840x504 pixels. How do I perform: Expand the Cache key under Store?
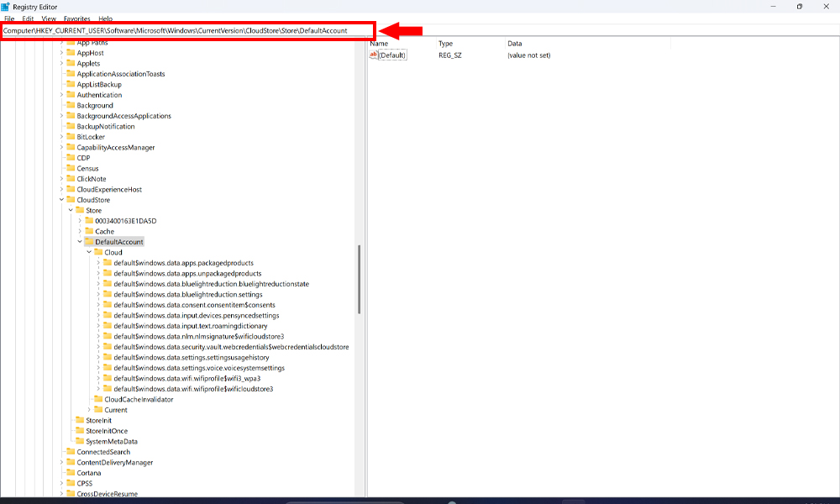pyautogui.click(x=80, y=231)
